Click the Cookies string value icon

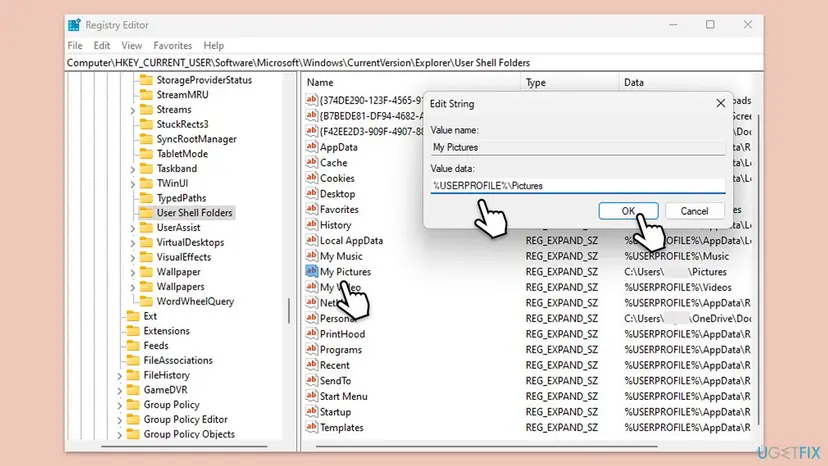312,178
